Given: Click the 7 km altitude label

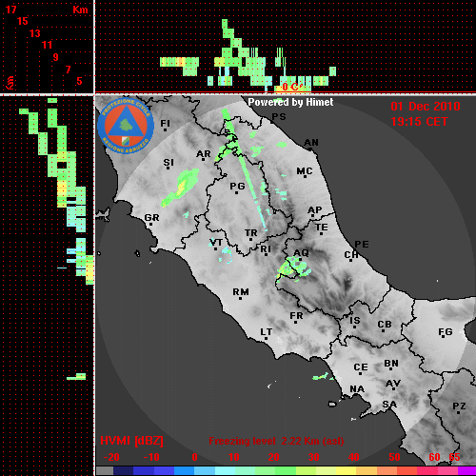Looking at the screenshot, I should coord(68,69).
